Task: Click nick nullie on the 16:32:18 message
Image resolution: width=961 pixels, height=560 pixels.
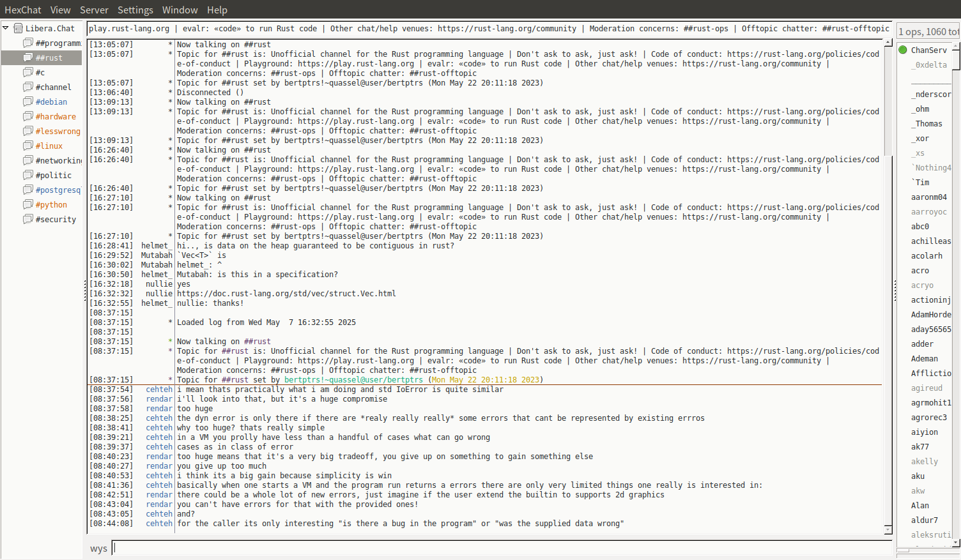Action: [x=159, y=284]
